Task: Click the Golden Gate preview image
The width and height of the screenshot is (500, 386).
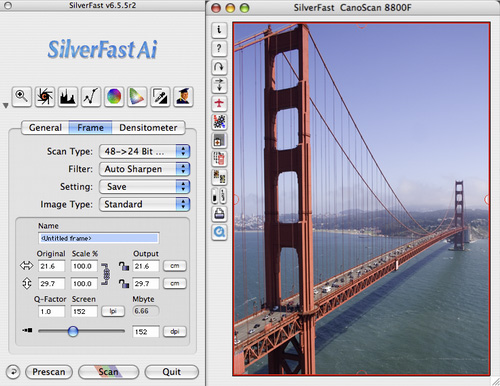Action: pyautogui.click(x=361, y=199)
